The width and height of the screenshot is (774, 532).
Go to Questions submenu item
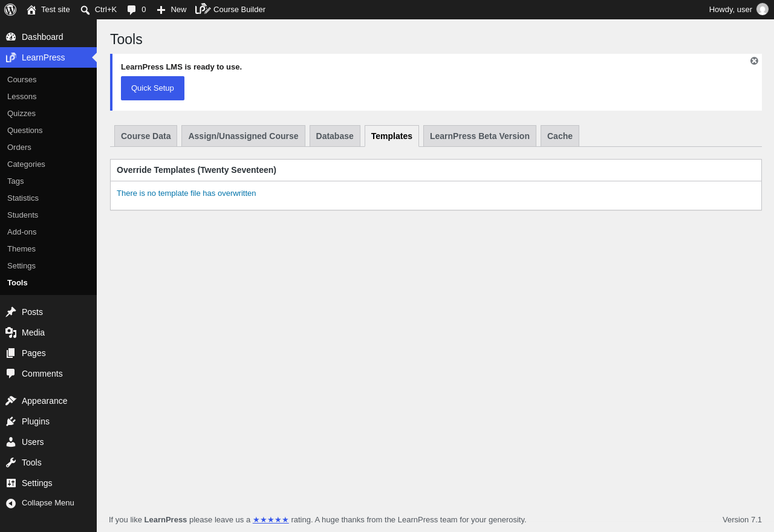coord(25,131)
